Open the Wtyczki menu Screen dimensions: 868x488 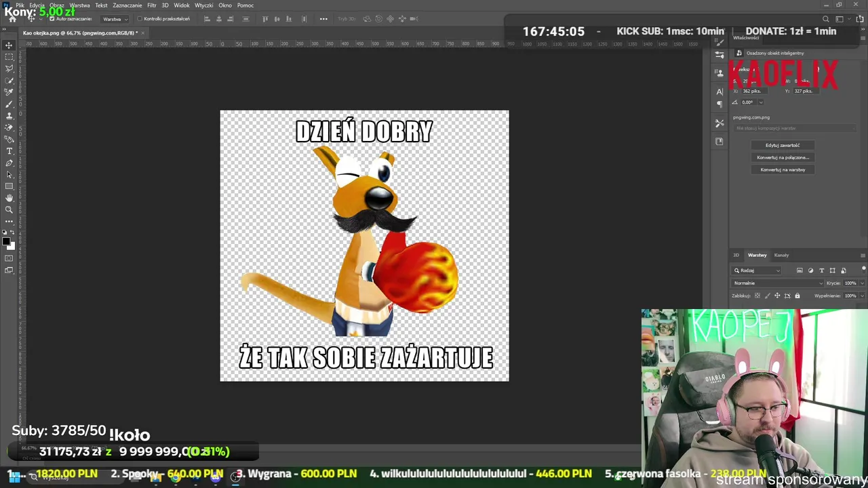click(x=203, y=5)
